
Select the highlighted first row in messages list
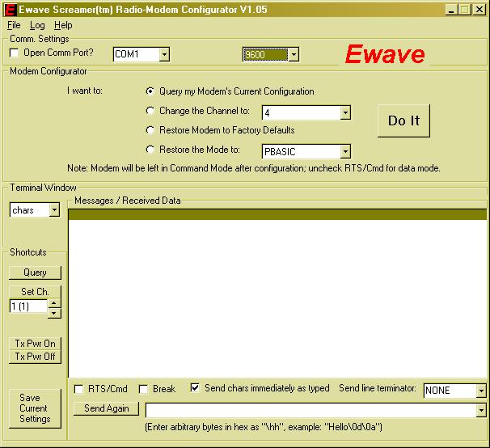pos(277,214)
